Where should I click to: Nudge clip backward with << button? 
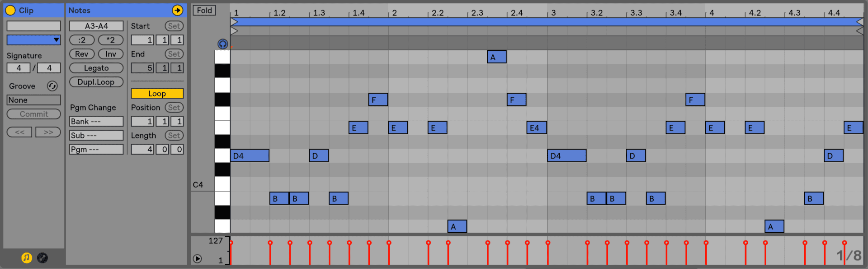(x=19, y=132)
